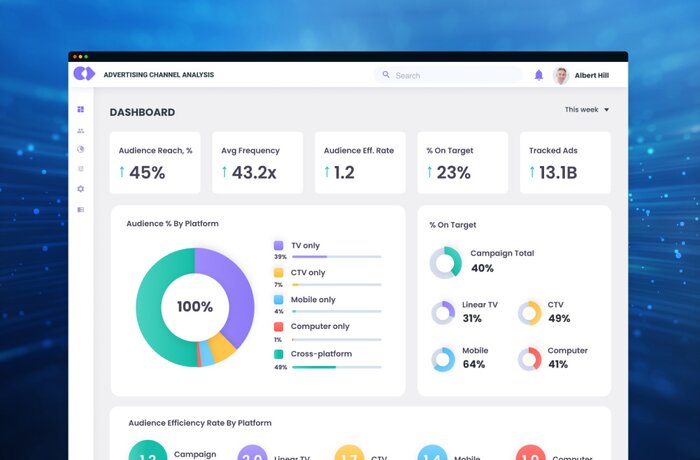The width and height of the screenshot is (700, 460).
Task: Click the purple app logo
Action: (x=84, y=74)
